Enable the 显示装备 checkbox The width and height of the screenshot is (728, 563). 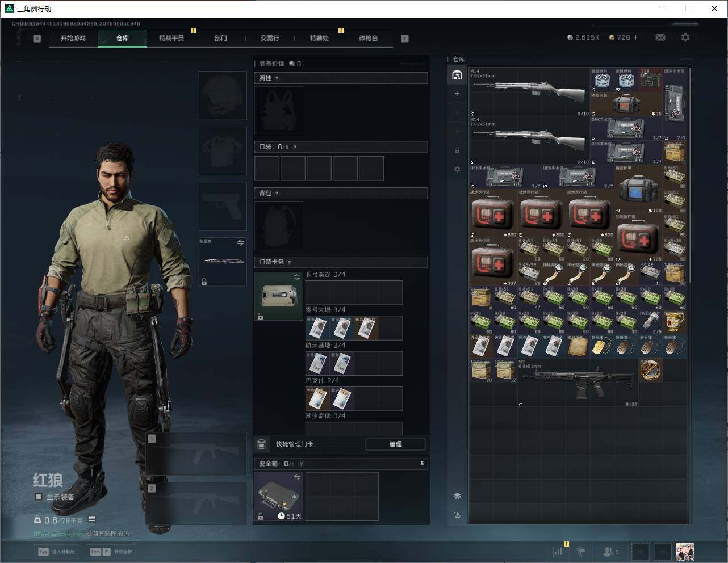[39, 497]
